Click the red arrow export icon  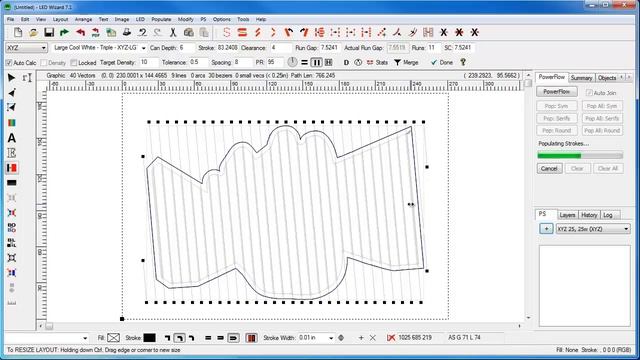coord(80,32)
